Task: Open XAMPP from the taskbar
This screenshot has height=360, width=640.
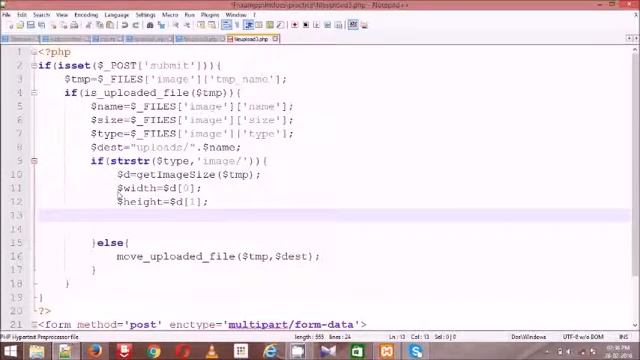Action: pos(387,351)
